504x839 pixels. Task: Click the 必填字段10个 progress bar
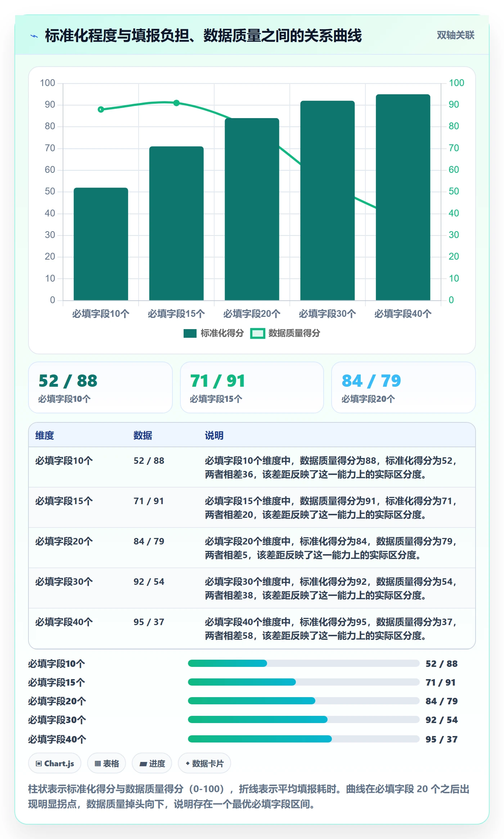(303, 663)
